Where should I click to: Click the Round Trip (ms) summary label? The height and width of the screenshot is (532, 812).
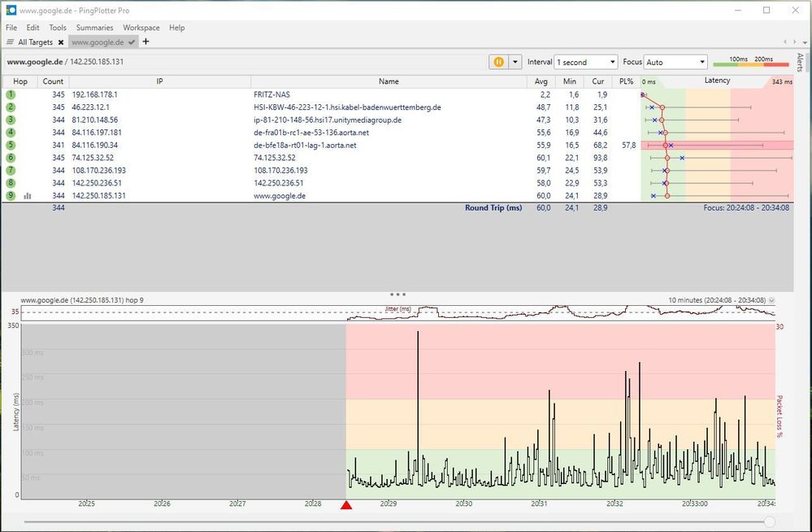coord(493,207)
